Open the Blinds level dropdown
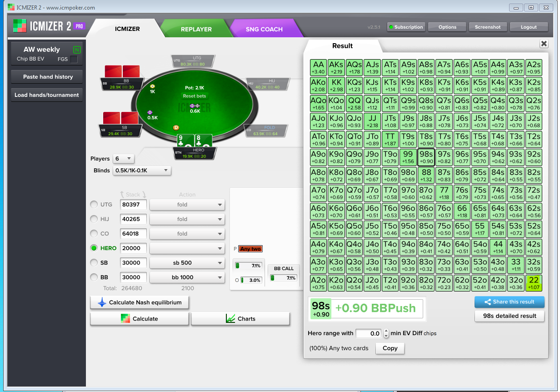 tap(142, 171)
